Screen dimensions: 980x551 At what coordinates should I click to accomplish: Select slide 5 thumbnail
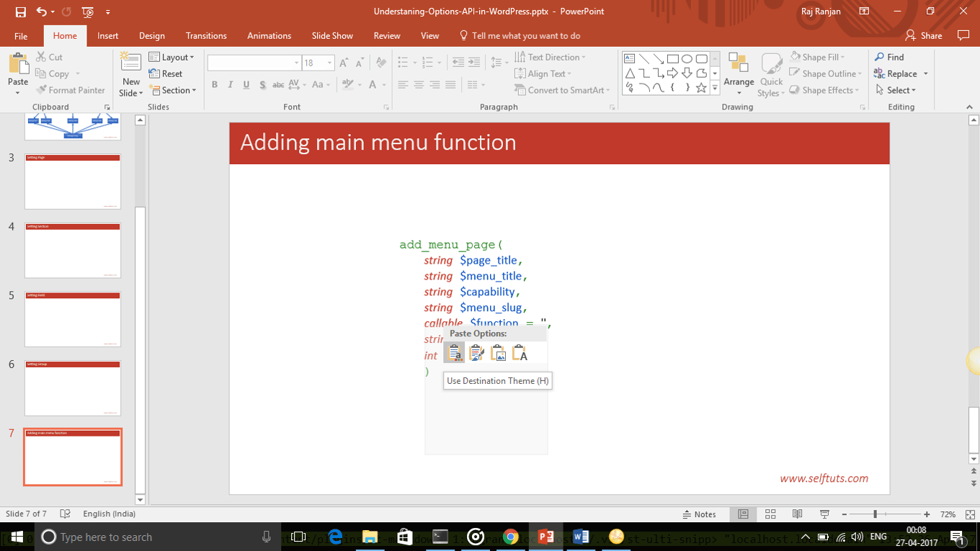coord(73,319)
